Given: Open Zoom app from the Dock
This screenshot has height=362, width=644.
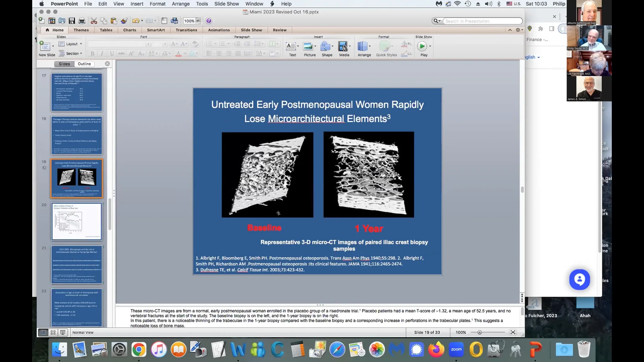Looking at the screenshot, I should point(456,350).
